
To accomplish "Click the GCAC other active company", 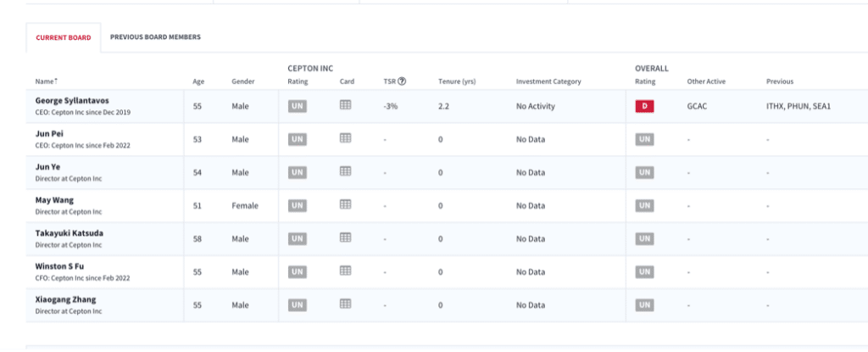I will click(x=697, y=106).
